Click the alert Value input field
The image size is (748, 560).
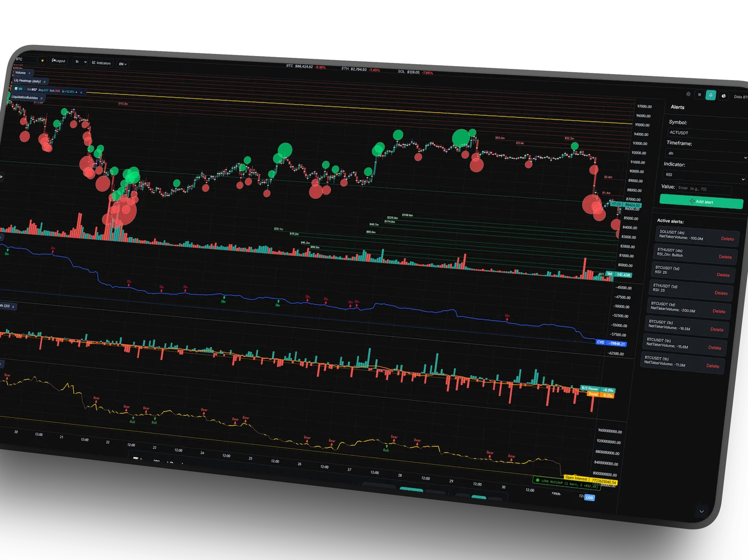[x=703, y=188]
